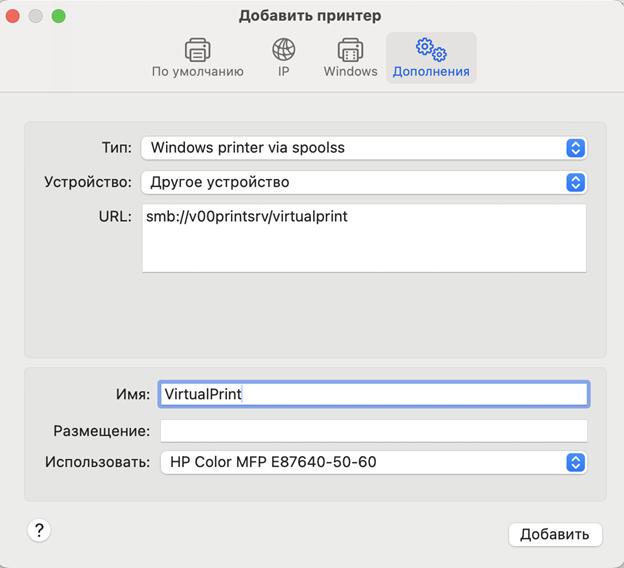Click the globe icon for IP printers
This screenshot has width=624, height=568.
pyautogui.click(x=283, y=49)
